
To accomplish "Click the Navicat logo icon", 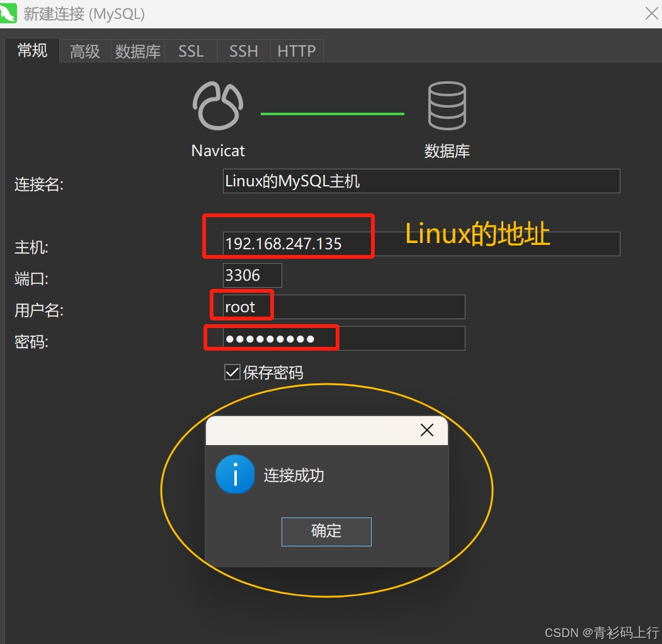I will click(218, 106).
